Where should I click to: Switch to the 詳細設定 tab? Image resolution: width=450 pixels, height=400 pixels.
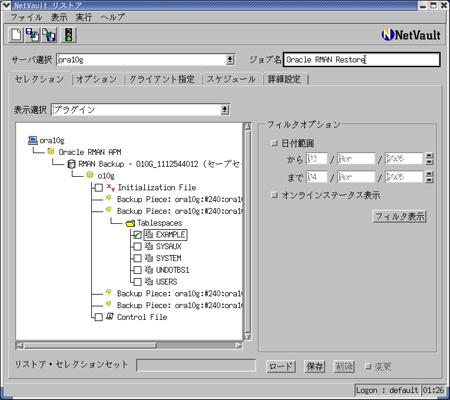284,79
